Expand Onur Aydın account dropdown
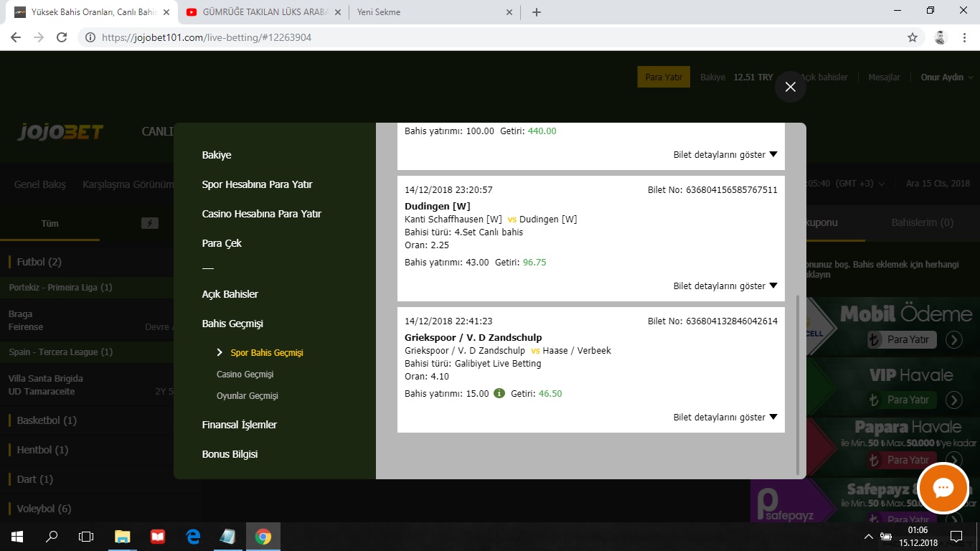The width and height of the screenshot is (980, 551). [x=947, y=77]
